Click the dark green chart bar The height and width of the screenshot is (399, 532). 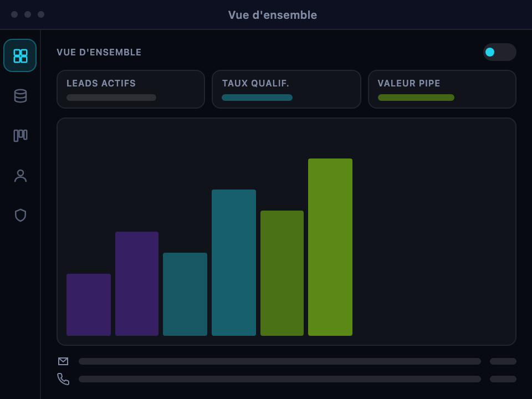click(282, 273)
